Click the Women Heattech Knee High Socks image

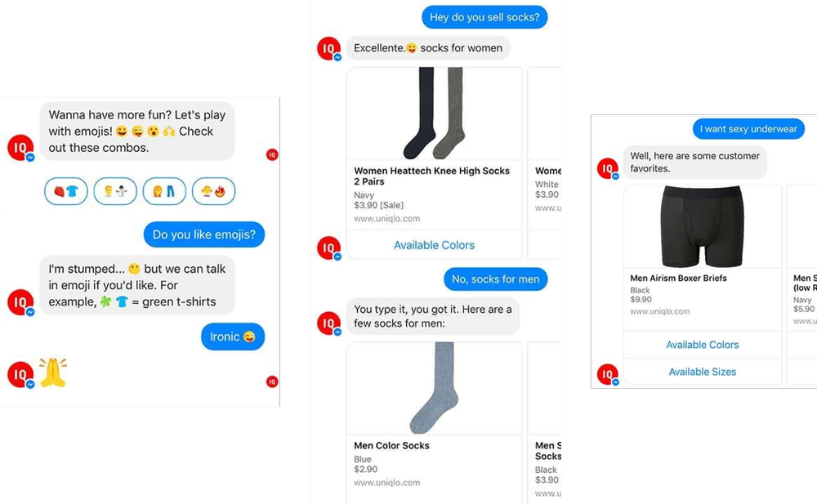point(434,113)
